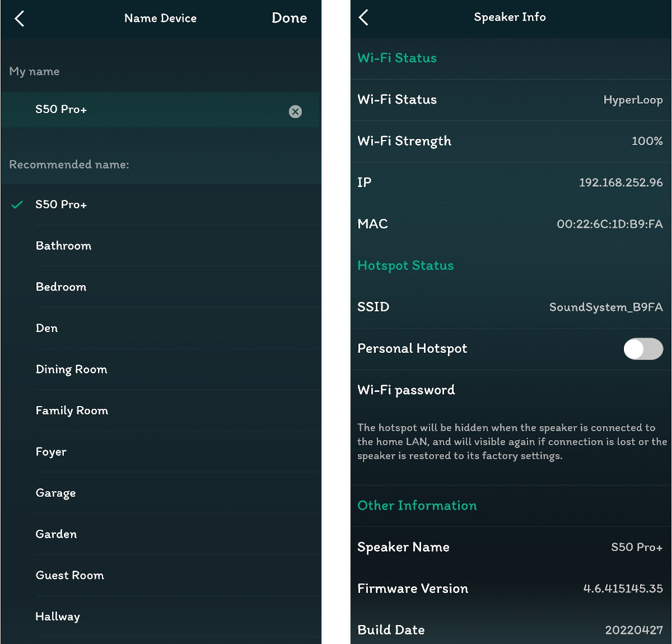Open the Wi-Fi password row
The image size is (672, 644).
tap(511, 390)
